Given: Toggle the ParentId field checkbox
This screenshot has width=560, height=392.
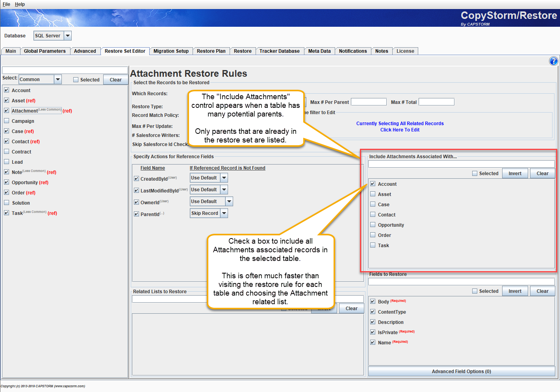Looking at the screenshot, I should click(x=137, y=214).
